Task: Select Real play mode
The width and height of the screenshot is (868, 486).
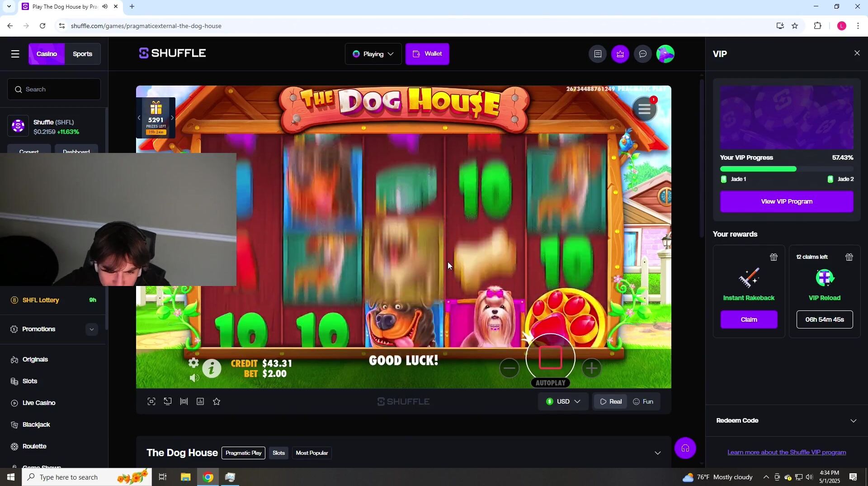Action: (610, 401)
